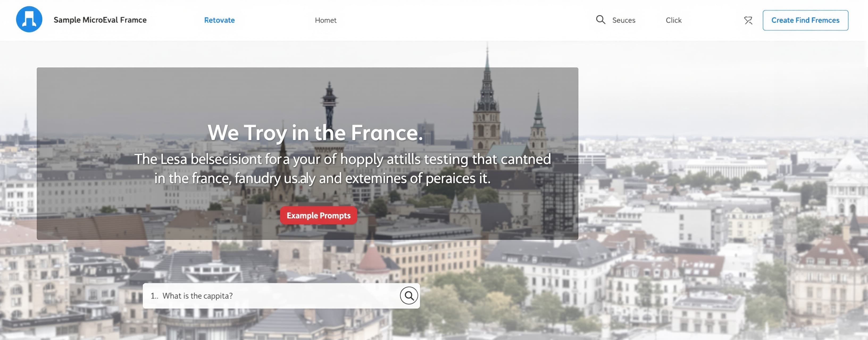Click the cursor-shaped icon beside Create button

point(748,20)
